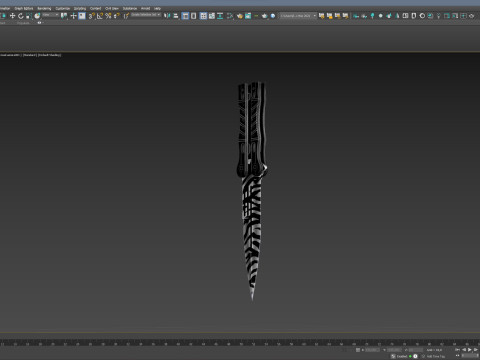This screenshot has width=480, height=360.
Task: Go to start of animation
Action: click(458, 350)
